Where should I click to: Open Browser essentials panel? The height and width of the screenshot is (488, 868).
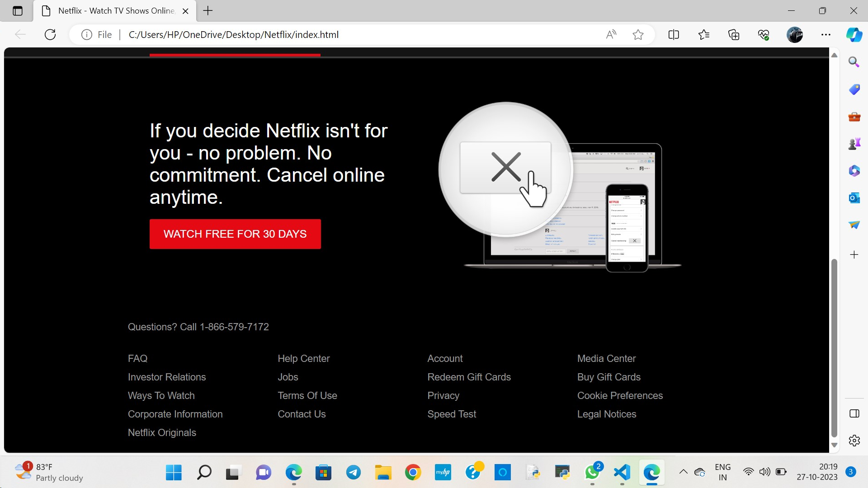[763, 34]
